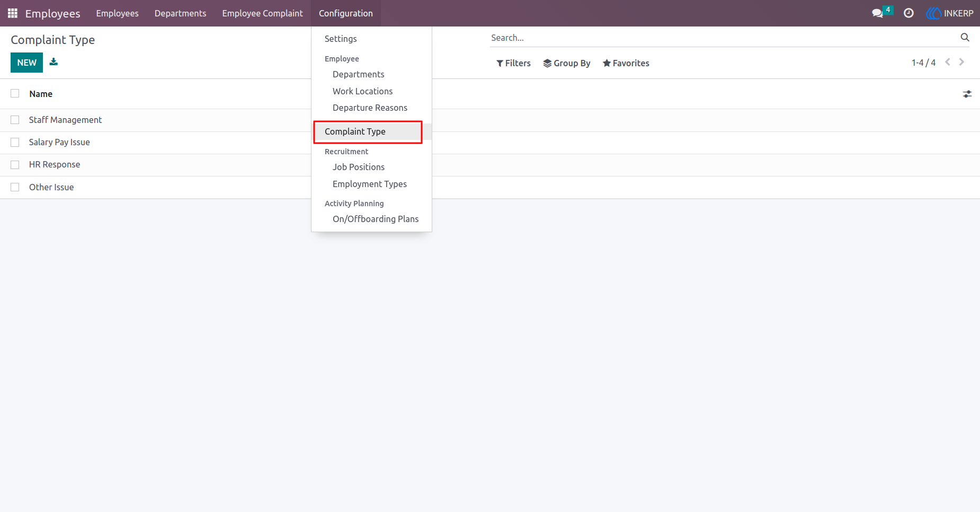Open the Employees menu in the top bar
Screen dimensions: 980x512
pyautogui.click(x=117, y=13)
